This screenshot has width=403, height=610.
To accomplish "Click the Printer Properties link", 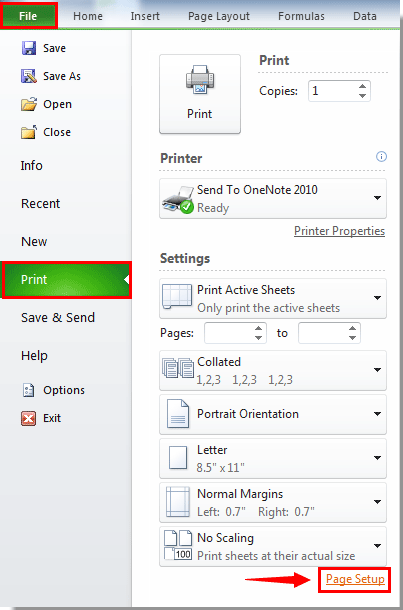I will [x=339, y=231].
